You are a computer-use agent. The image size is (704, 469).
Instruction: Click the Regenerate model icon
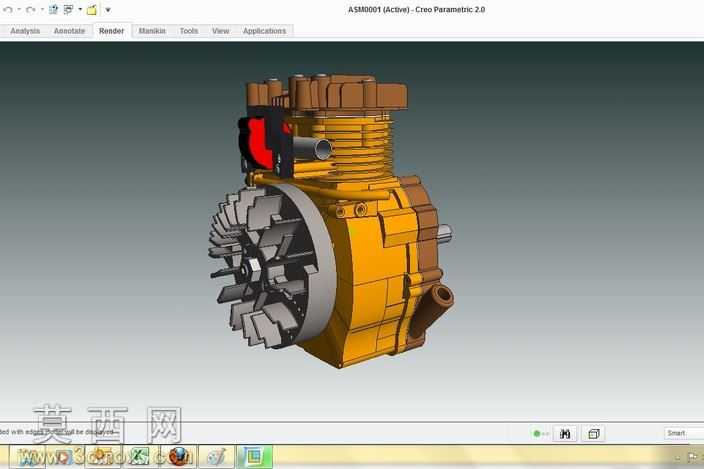(x=53, y=9)
